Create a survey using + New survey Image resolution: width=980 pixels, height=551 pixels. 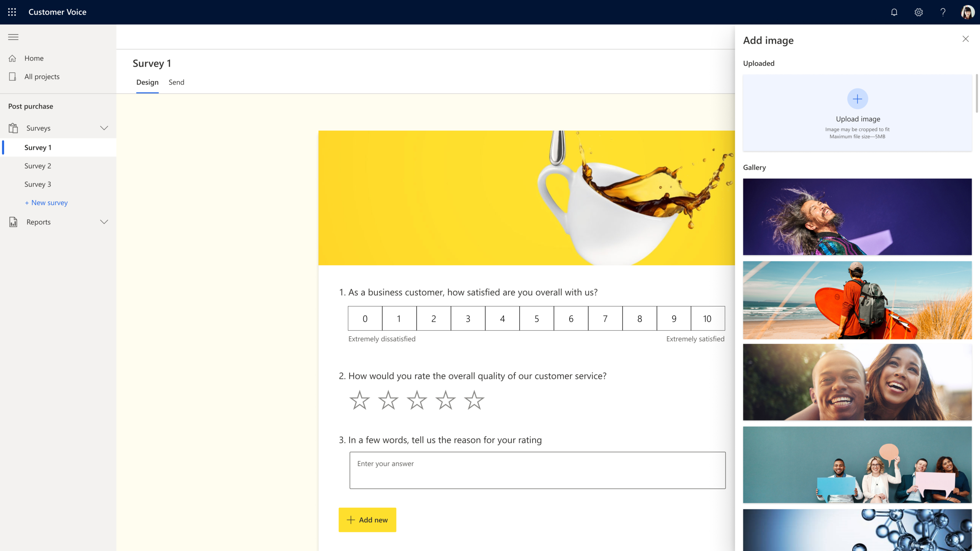pos(46,202)
